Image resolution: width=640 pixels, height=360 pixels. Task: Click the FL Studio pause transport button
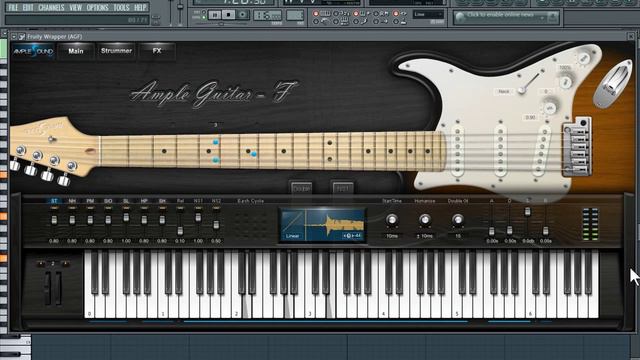click(x=214, y=15)
